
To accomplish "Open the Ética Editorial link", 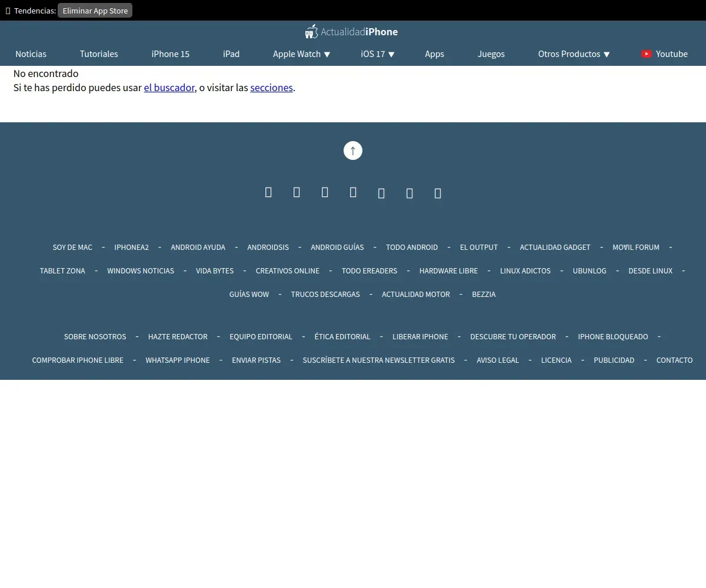I will tap(342, 336).
